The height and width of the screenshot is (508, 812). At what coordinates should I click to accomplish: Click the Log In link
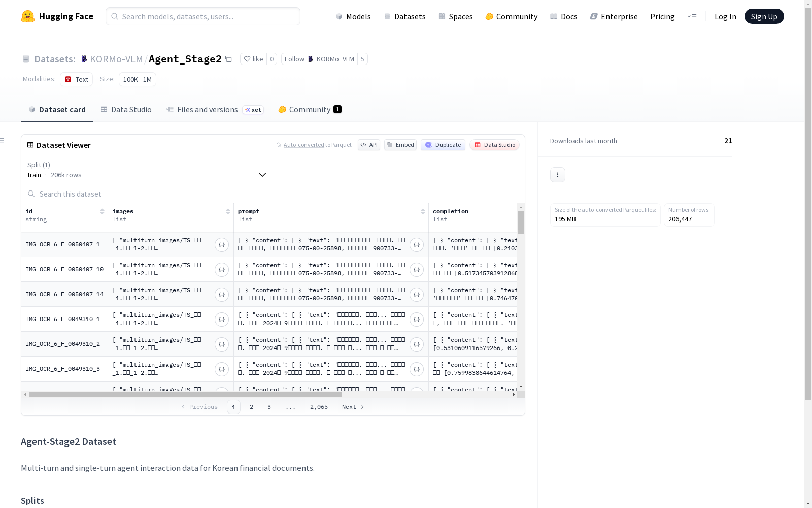coord(725,16)
